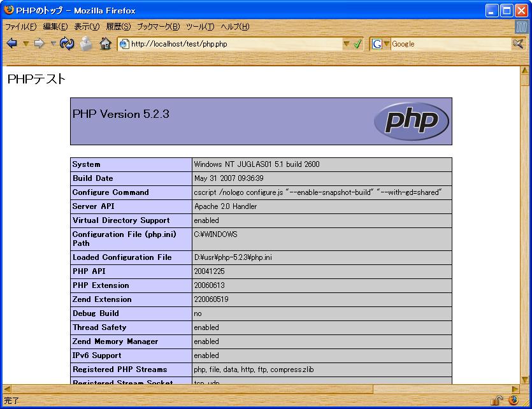Open the Forward history dropdown arrow
The width and height of the screenshot is (532, 409).
53,44
